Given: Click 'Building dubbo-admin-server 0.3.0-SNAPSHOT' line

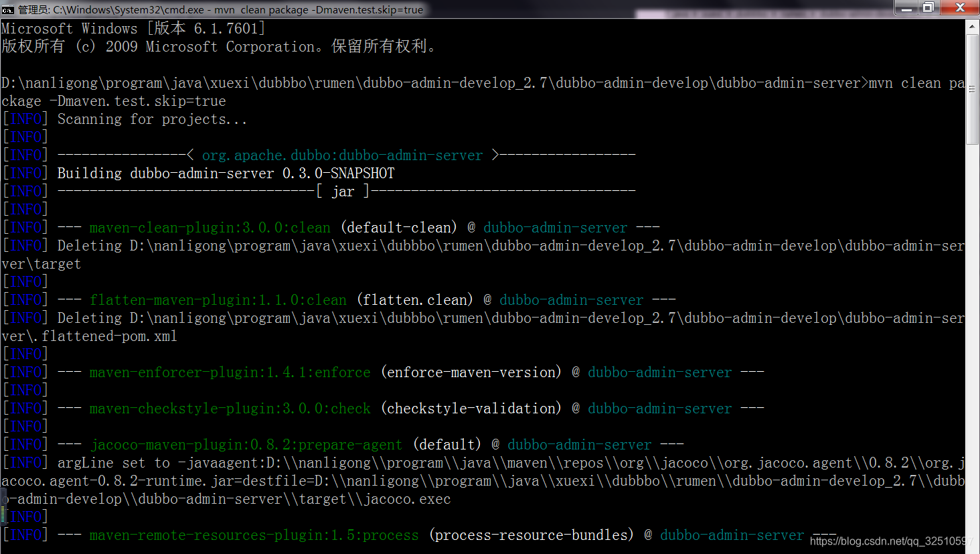Looking at the screenshot, I should (x=226, y=174).
